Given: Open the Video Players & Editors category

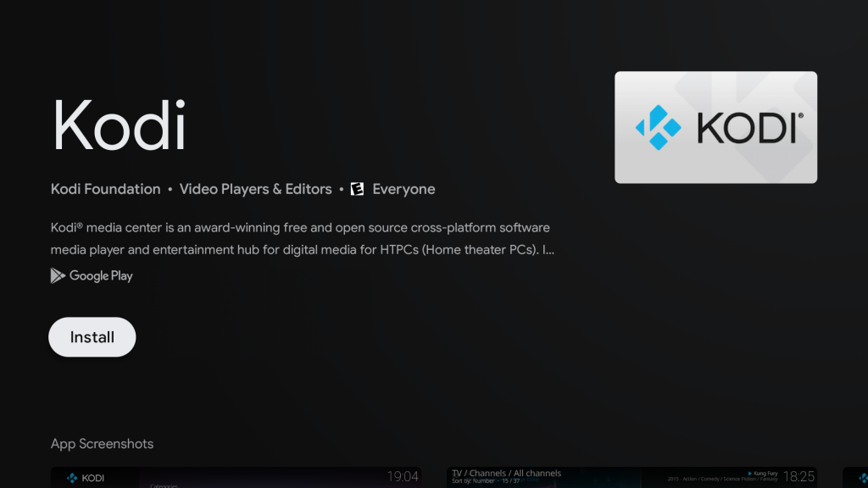Looking at the screenshot, I should tap(255, 189).
